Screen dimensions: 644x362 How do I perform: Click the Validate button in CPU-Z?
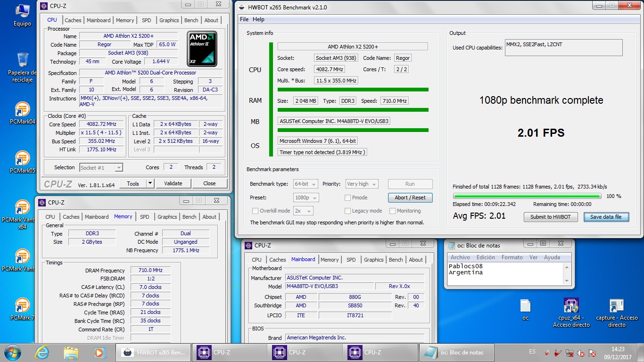173,183
